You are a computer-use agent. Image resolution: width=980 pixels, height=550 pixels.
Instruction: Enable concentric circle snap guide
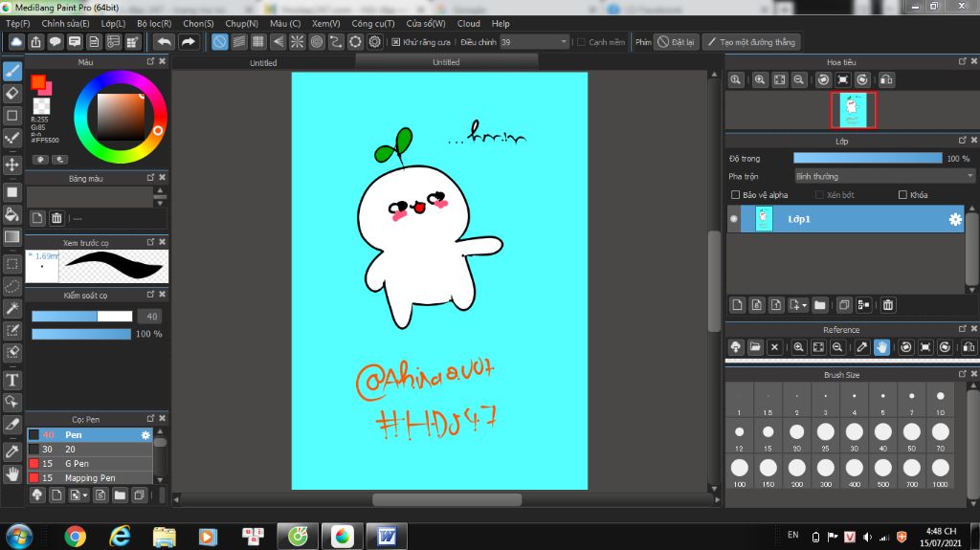pyautogui.click(x=316, y=42)
